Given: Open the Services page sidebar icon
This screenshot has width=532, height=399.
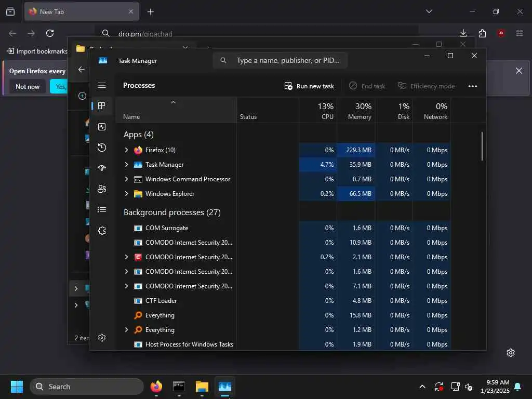Looking at the screenshot, I should click(x=102, y=231).
